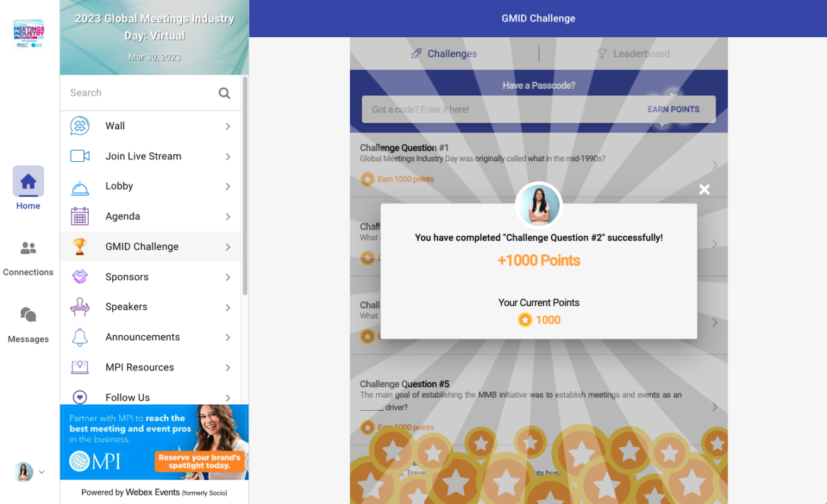This screenshot has width=827, height=504.
Task: Click the GMID Challenge page title
Action: [538, 18]
